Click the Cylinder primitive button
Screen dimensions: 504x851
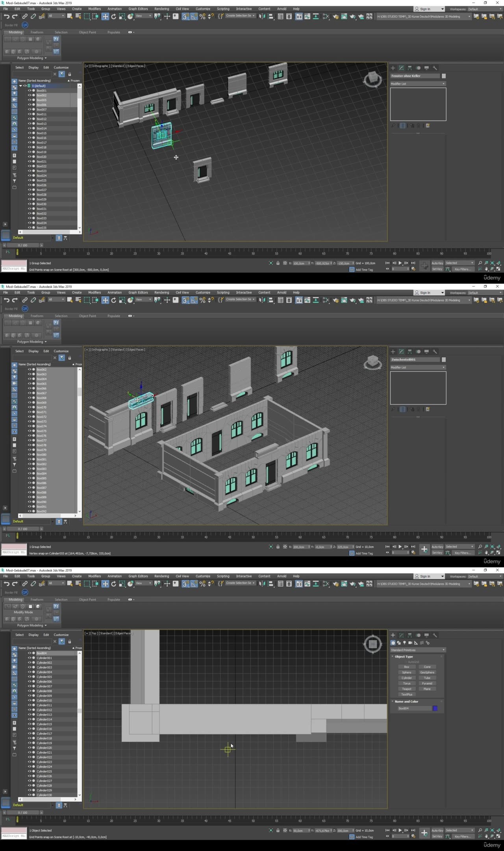pyautogui.click(x=407, y=678)
